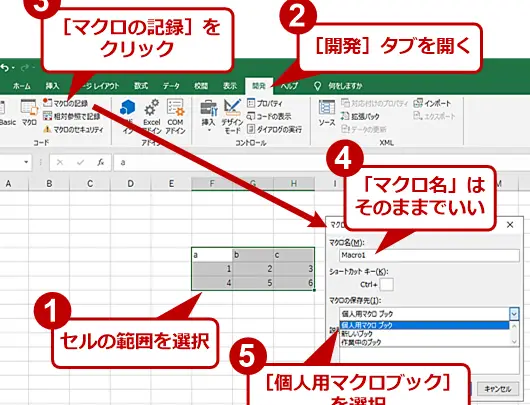The height and width of the screenshot is (405, 530).
Task: Select 作業中のブック list option
Action: pyautogui.click(x=425, y=342)
